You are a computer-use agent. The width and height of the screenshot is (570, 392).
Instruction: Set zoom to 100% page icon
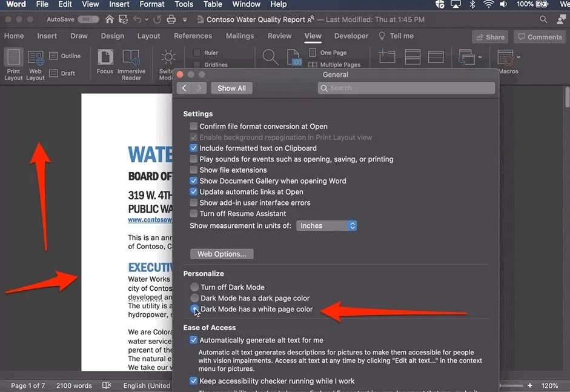pyautogui.click(x=294, y=57)
